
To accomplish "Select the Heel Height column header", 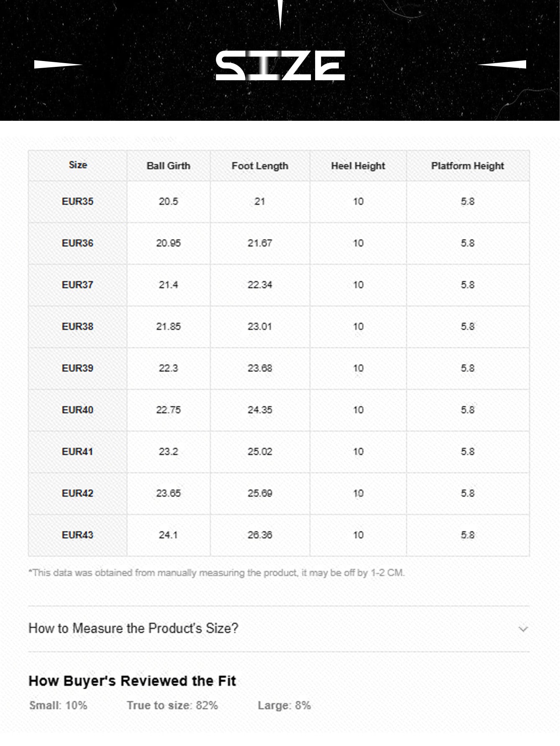I will [358, 166].
